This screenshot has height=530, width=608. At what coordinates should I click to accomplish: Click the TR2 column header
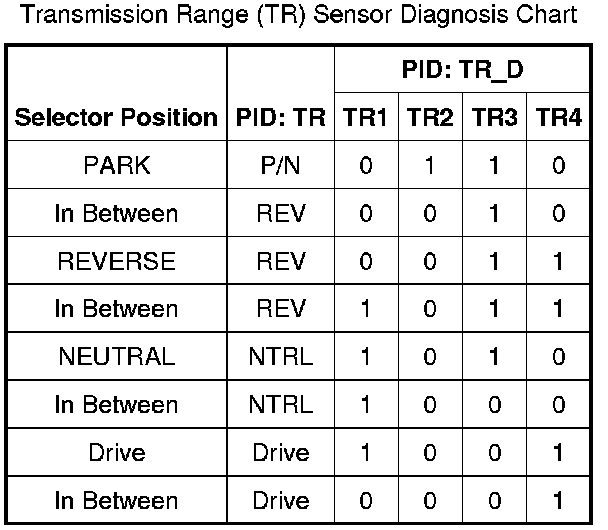coord(431,117)
